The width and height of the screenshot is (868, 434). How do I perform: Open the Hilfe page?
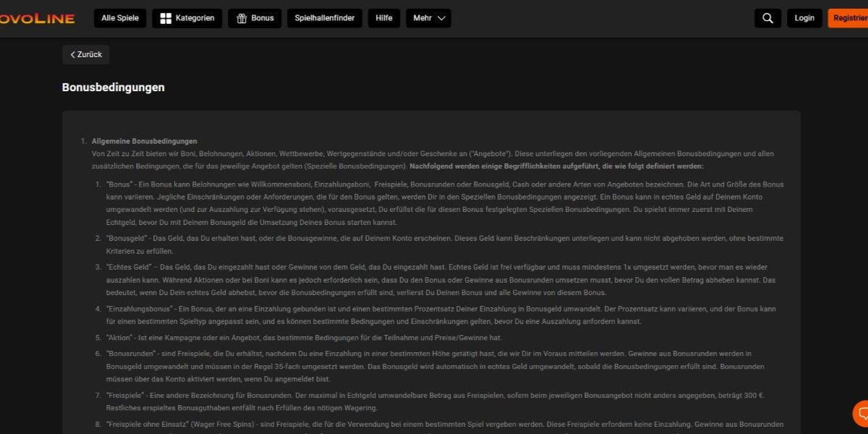point(383,18)
